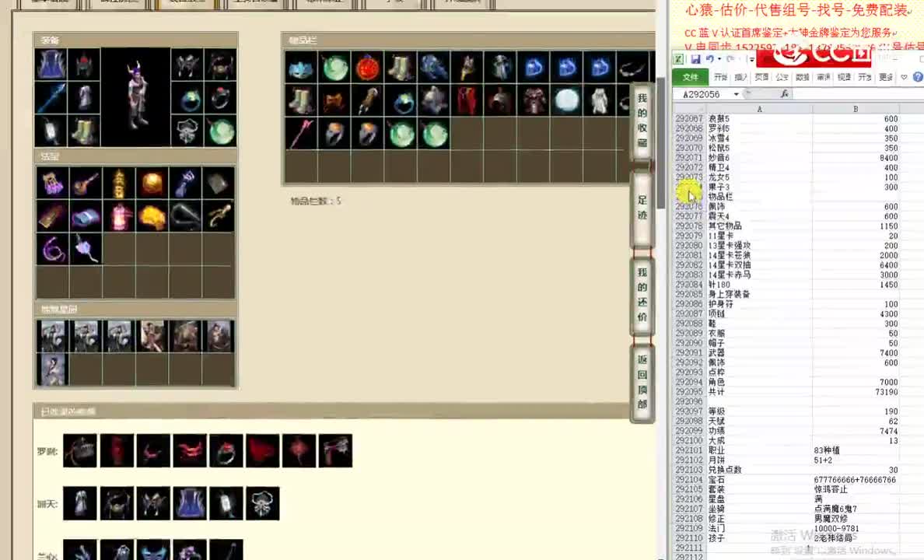
Task: Select column B header in Excel
Action: [856, 109]
